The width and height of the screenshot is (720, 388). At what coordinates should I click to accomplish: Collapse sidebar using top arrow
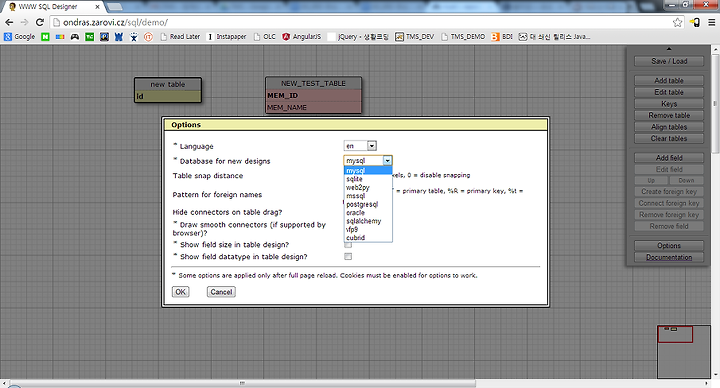669,49
